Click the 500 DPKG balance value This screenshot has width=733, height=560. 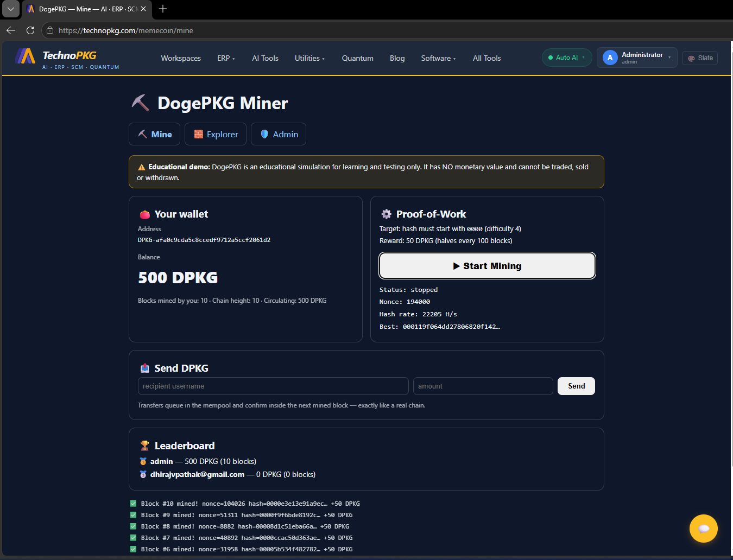178,278
